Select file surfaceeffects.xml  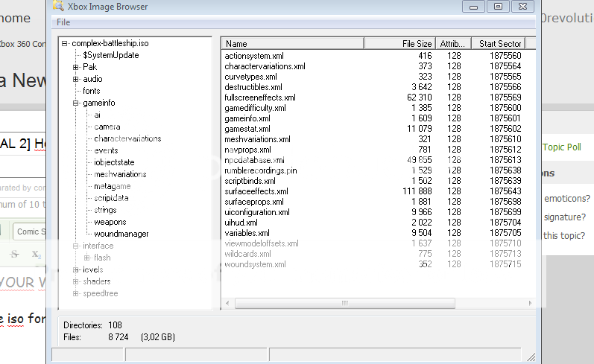point(256,191)
